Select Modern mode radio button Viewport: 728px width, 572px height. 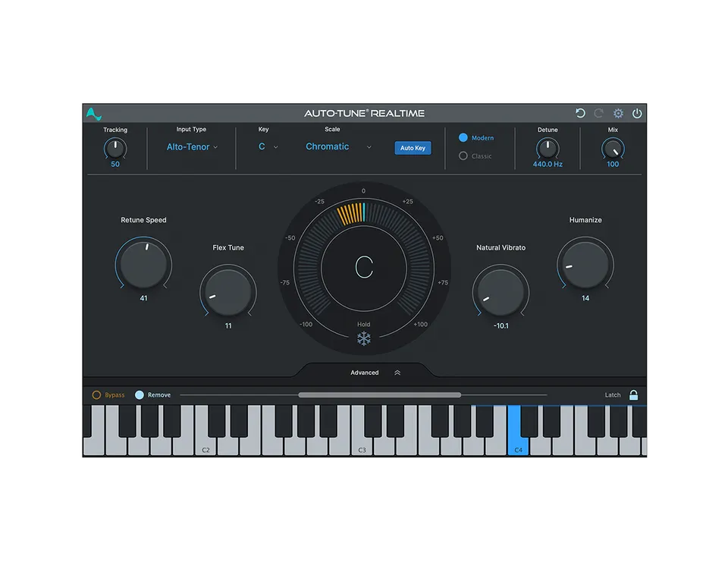463,137
